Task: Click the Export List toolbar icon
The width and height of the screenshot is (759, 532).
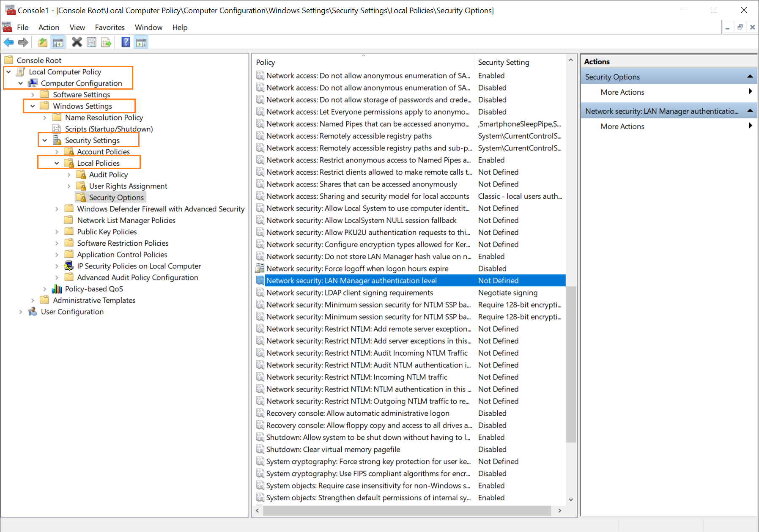Action: (106, 42)
